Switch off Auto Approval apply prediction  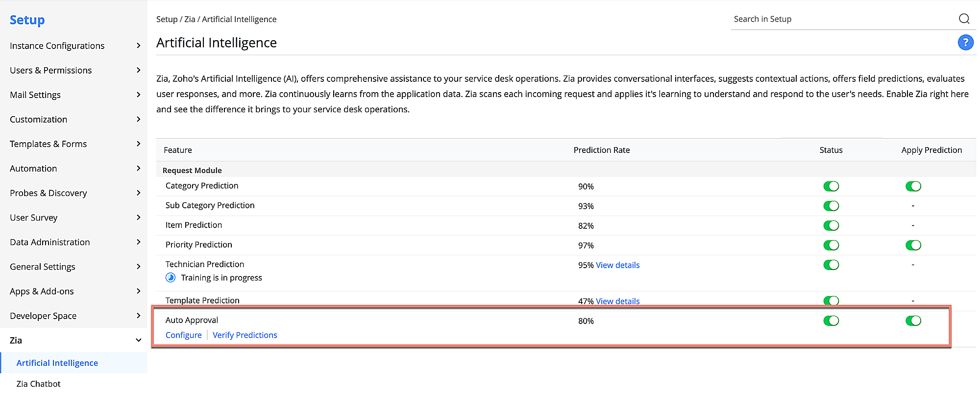(913, 321)
